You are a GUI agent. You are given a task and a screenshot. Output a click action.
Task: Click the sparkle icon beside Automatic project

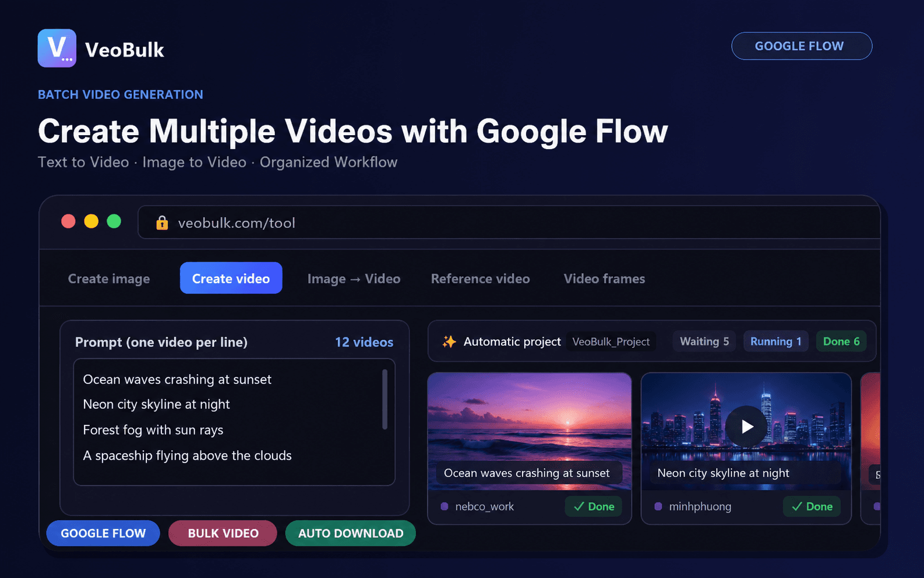coord(449,341)
